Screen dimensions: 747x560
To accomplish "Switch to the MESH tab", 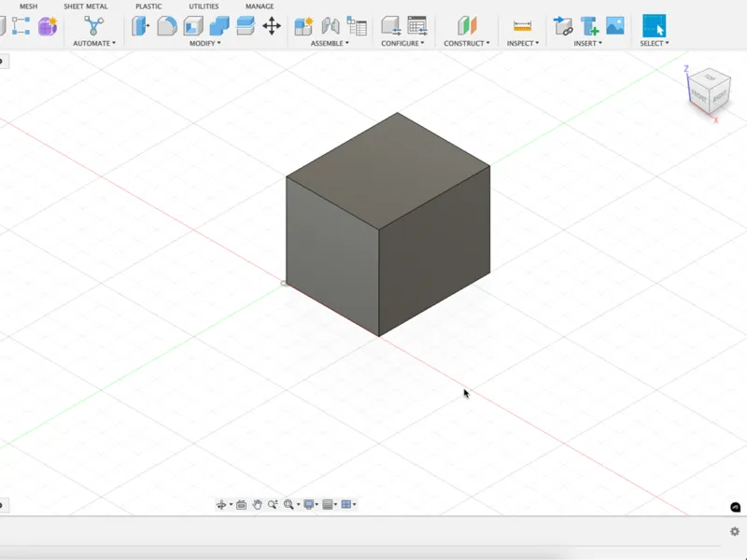I will (29, 7).
